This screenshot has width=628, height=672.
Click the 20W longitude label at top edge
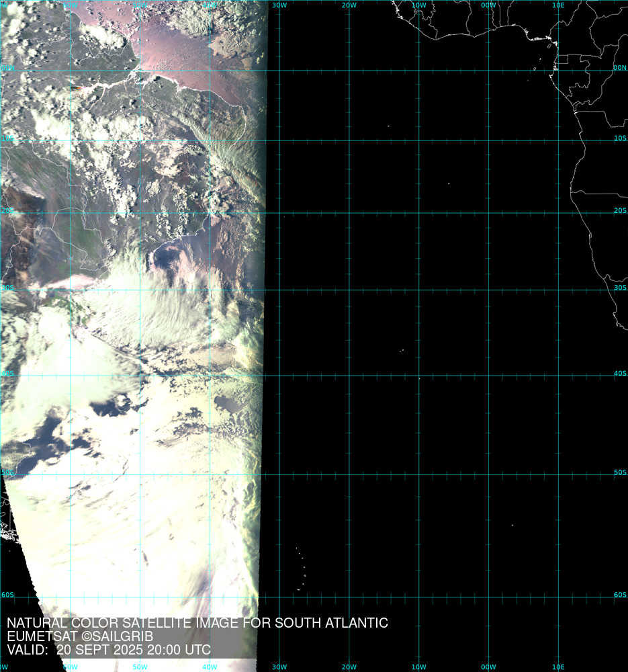349,5
